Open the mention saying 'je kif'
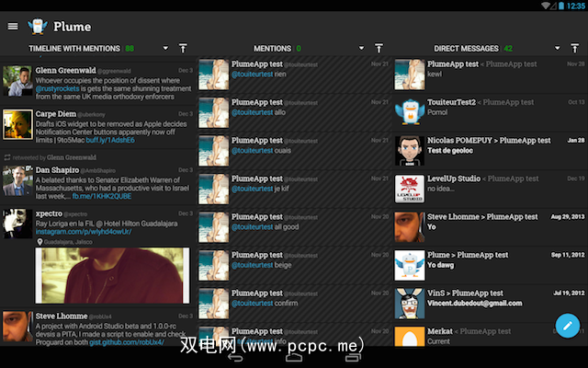 [294, 189]
